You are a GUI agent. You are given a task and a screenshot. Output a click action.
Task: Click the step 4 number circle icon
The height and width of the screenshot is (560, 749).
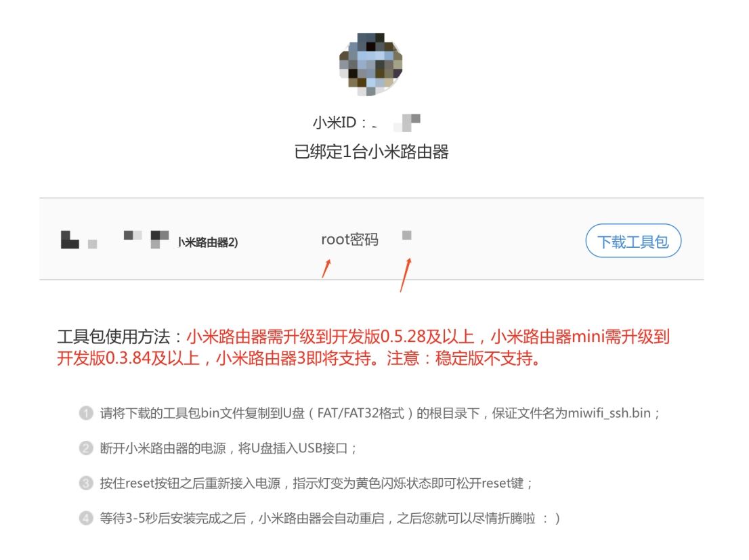click(86, 518)
